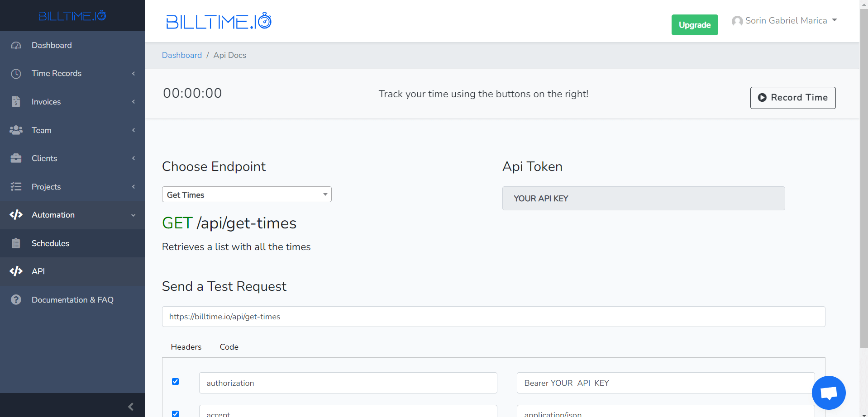Click the Schedules clipboard icon
The height and width of the screenshot is (417, 868).
(x=16, y=243)
